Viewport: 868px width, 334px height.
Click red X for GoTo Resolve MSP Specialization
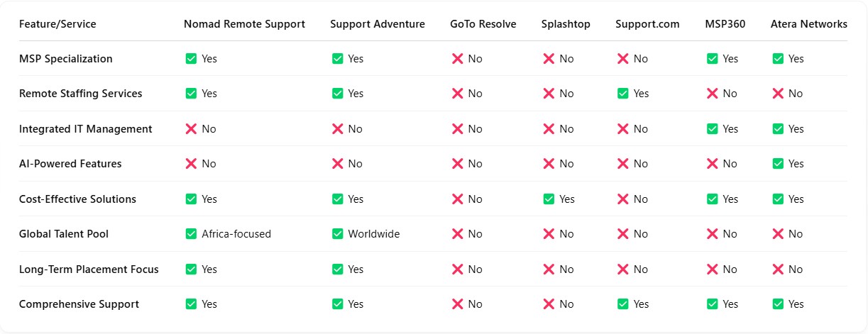coord(458,59)
